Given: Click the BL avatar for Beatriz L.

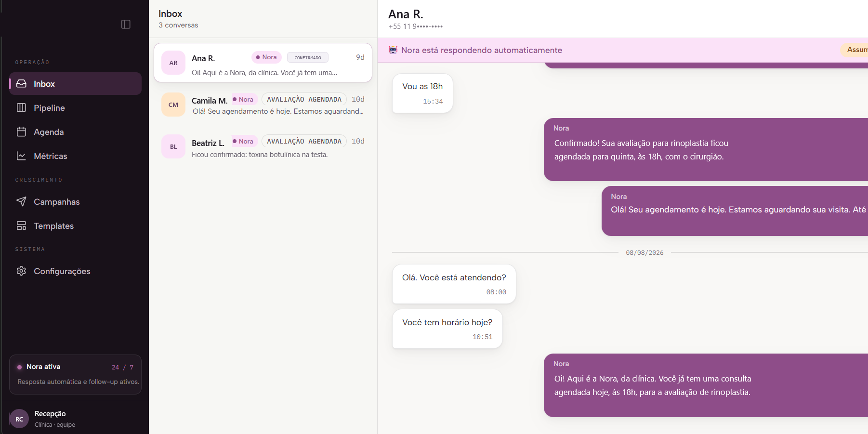Looking at the screenshot, I should [x=173, y=146].
